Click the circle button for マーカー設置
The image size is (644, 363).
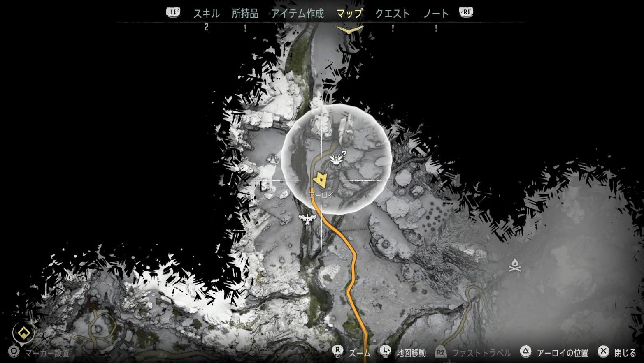click(14, 352)
